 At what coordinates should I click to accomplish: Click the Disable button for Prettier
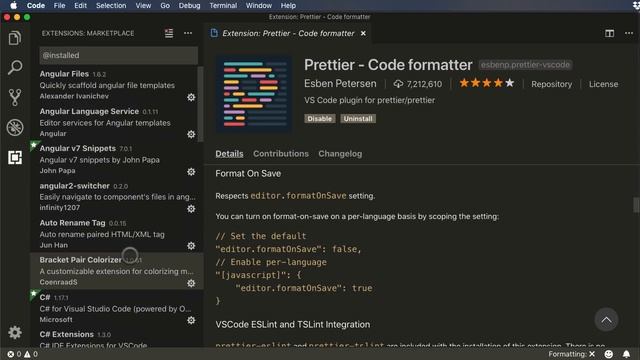(320, 119)
